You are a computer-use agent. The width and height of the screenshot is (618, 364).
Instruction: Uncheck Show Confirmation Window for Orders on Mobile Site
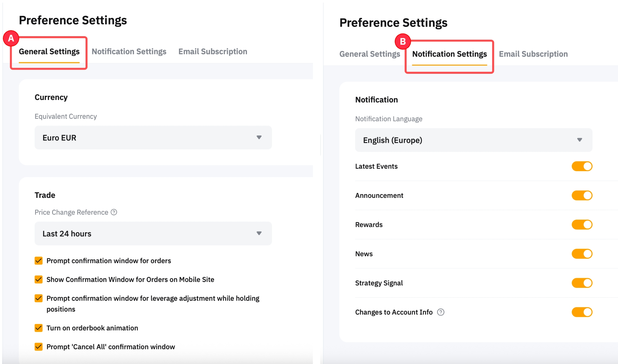pyautogui.click(x=39, y=280)
